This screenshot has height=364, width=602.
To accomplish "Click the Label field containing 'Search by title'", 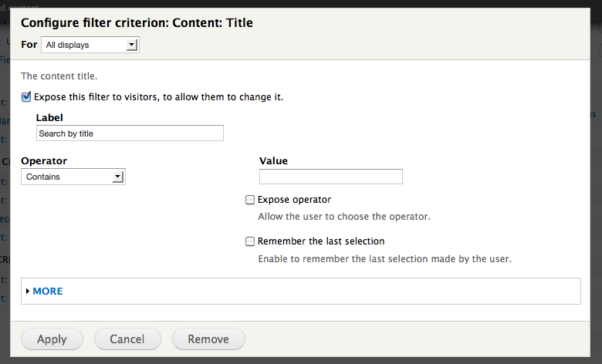I will coord(130,133).
